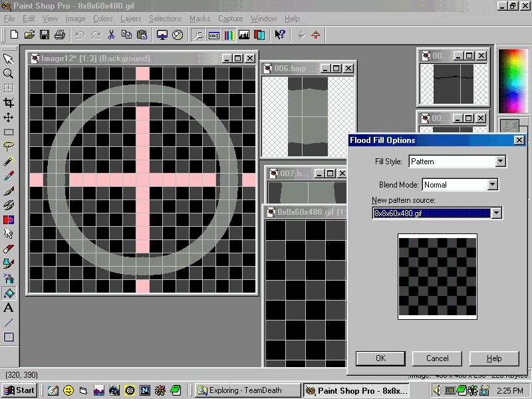Click the Save disk icon
Viewport: 532px width, 399px height.
coord(45,35)
